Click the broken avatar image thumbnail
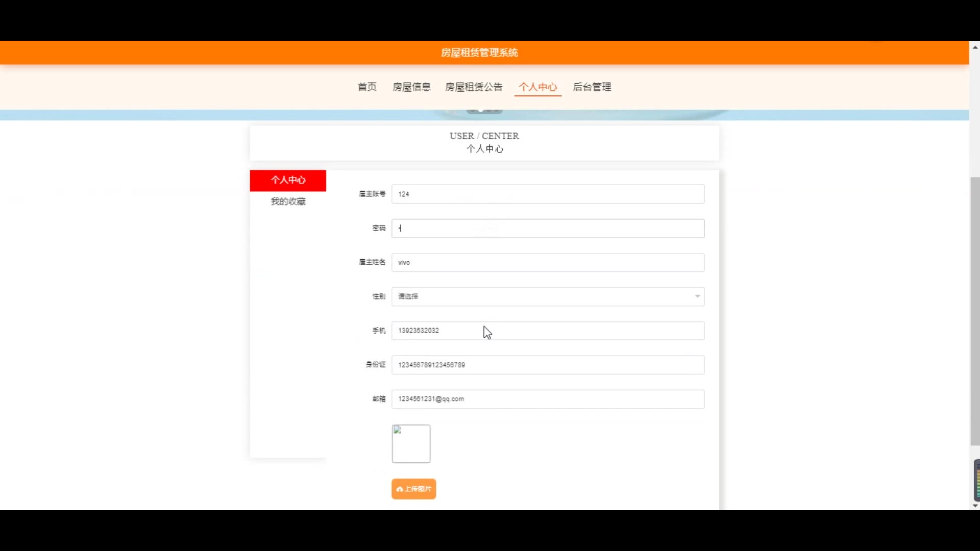 click(x=411, y=443)
